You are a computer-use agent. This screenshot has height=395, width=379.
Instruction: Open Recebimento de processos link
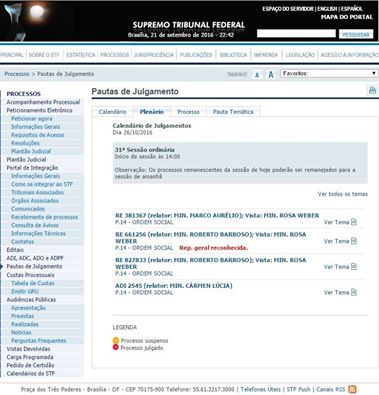pos(44,217)
